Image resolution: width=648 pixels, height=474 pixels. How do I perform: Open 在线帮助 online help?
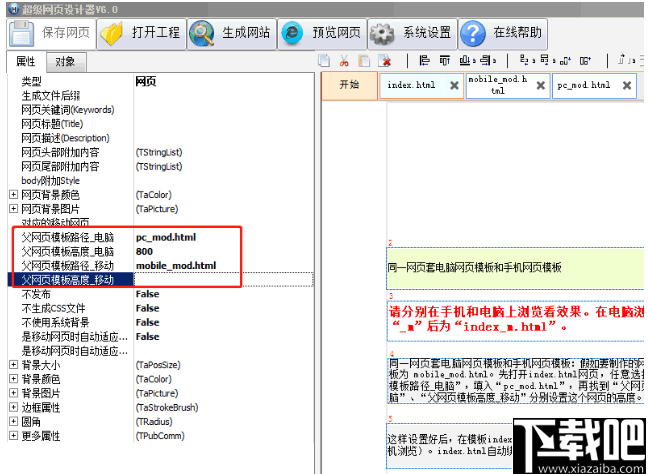[503, 33]
